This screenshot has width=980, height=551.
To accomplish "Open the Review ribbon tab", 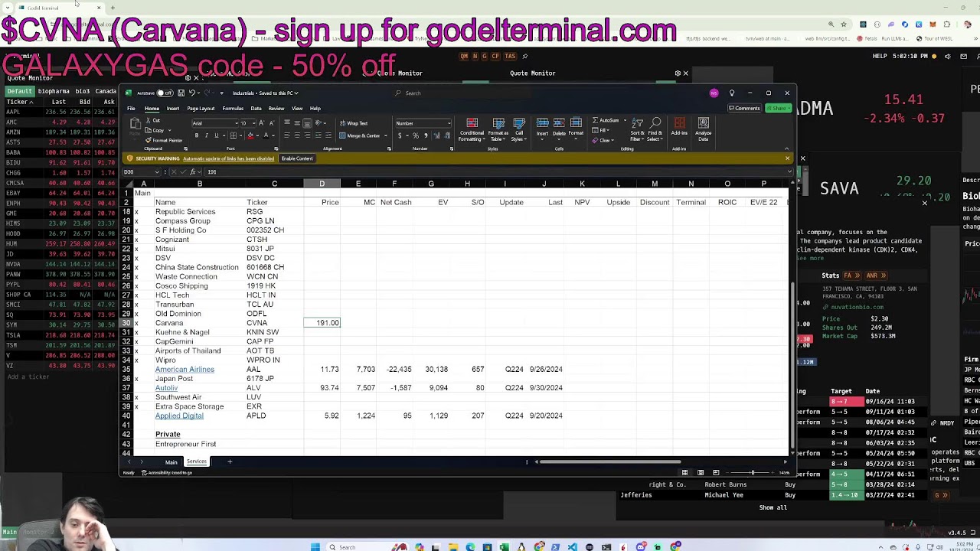I will click(276, 109).
